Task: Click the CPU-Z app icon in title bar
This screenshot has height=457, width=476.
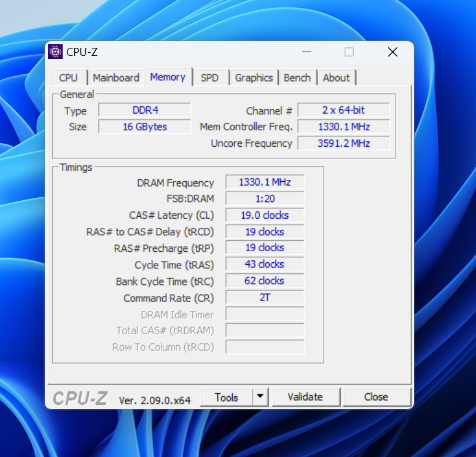Action: click(55, 52)
